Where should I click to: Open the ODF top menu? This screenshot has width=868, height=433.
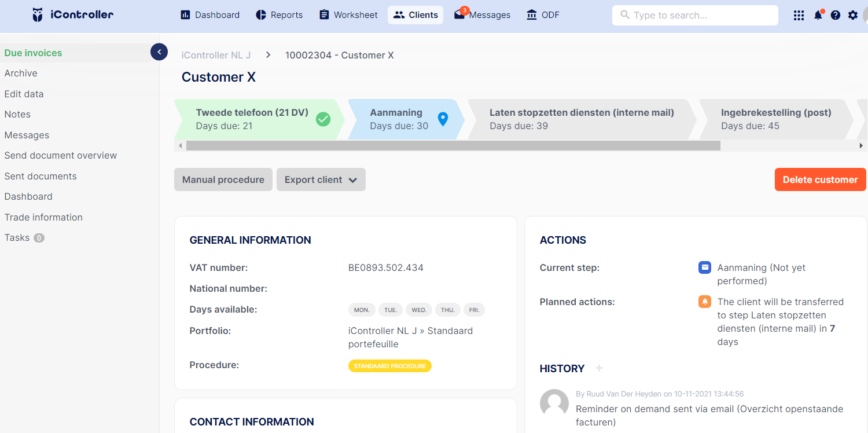pyautogui.click(x=543, y=15)
